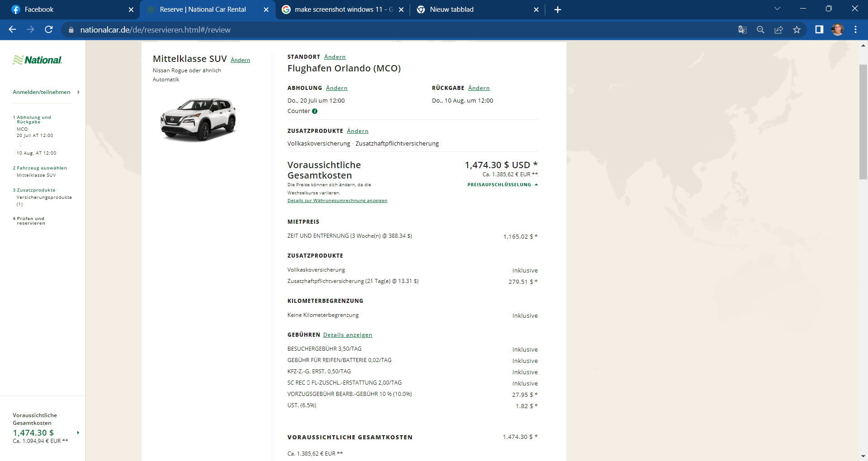Open Details zur Währungsumrechnung anzeigen link

337,201
